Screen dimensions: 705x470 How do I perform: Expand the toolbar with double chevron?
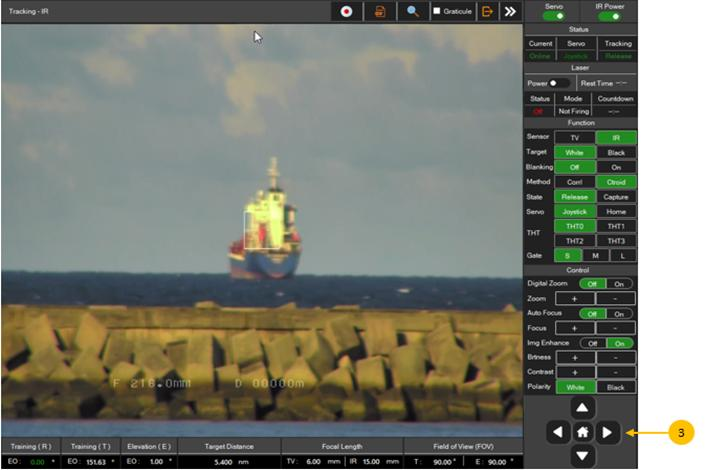[x=510, y=12]
